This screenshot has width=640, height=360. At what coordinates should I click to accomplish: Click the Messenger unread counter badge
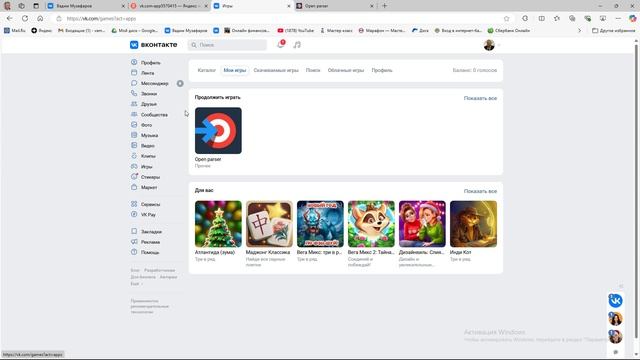[180, 83]
